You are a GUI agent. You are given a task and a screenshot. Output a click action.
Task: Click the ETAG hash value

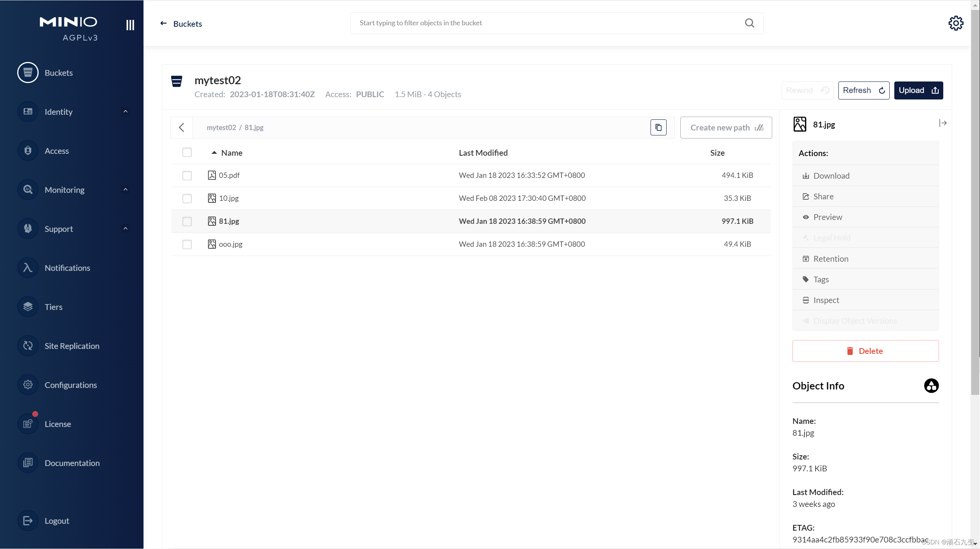pyautogui.click(x=860, y=539)
